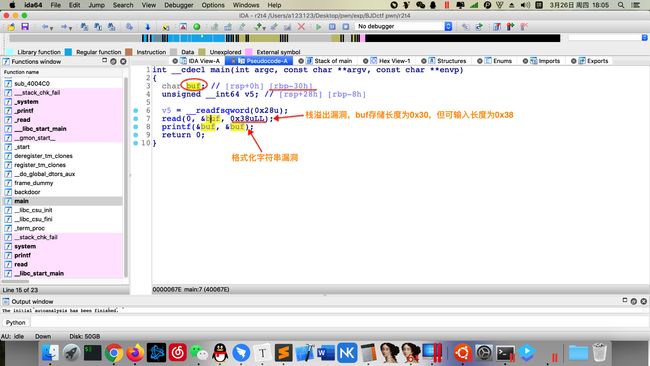Click the jump down blue arrow icon

coord(148,27)
